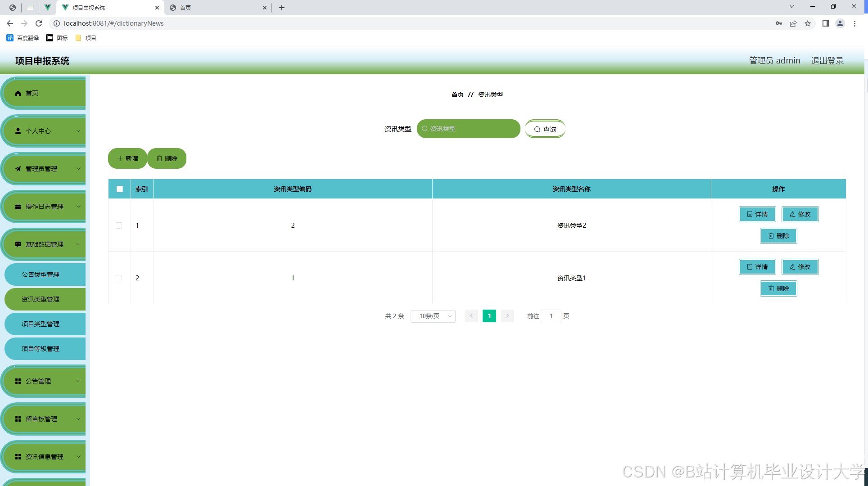The width and height of the screenshot is (868, 486).
Task: Click the home icon in sidebar 首页
Action: pyautogui.click(x=18, y=93)
